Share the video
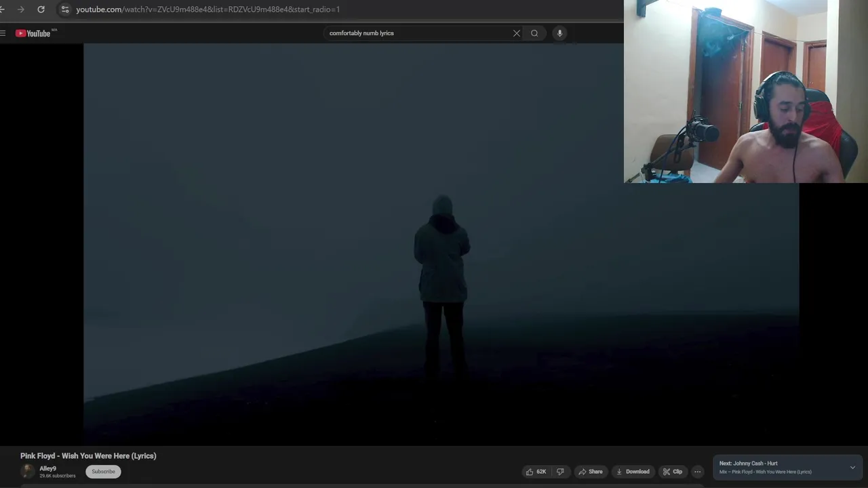Screen dimensions: 868x488 (x=590, y=472)
